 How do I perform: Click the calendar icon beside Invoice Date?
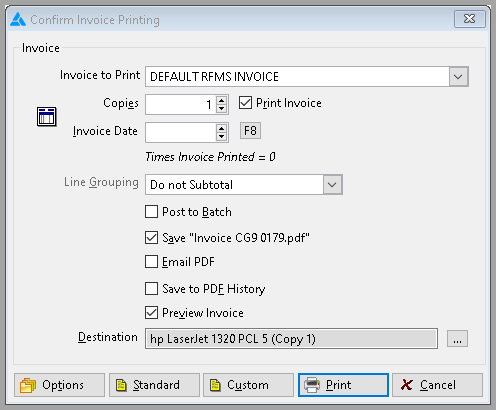(47, 117)
